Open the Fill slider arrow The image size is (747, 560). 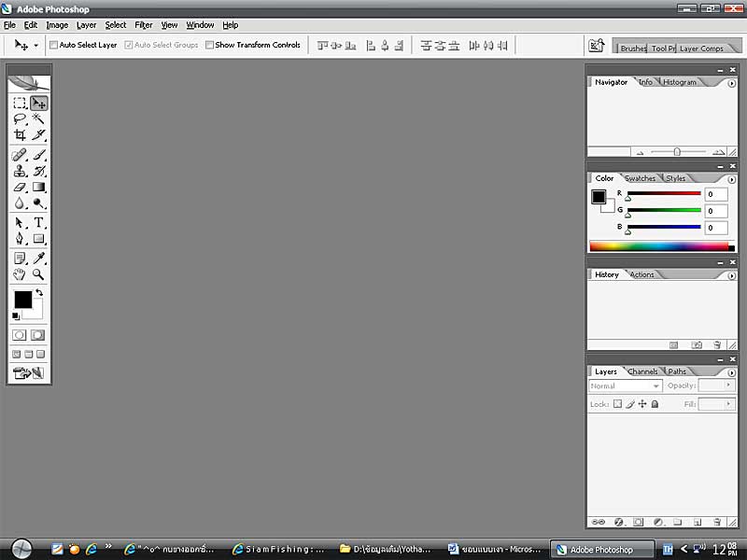point(728,404)
